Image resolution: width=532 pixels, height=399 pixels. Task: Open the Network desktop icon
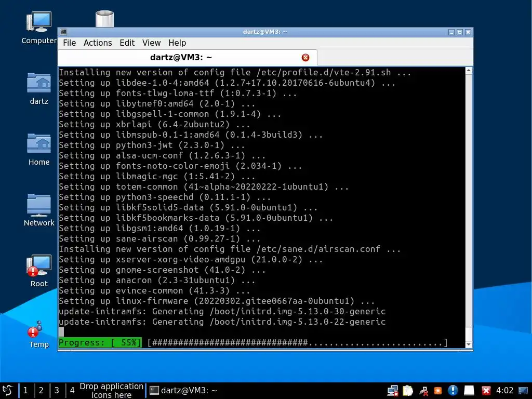(38, 210)
